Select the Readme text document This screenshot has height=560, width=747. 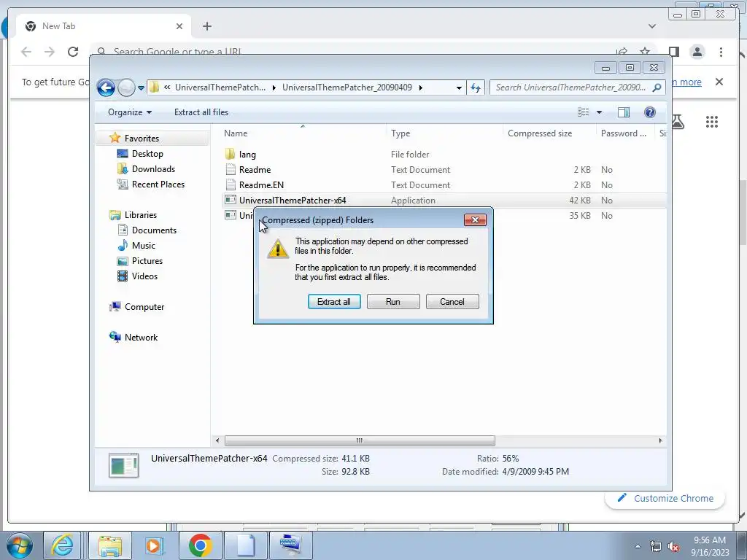pos(255,169)
